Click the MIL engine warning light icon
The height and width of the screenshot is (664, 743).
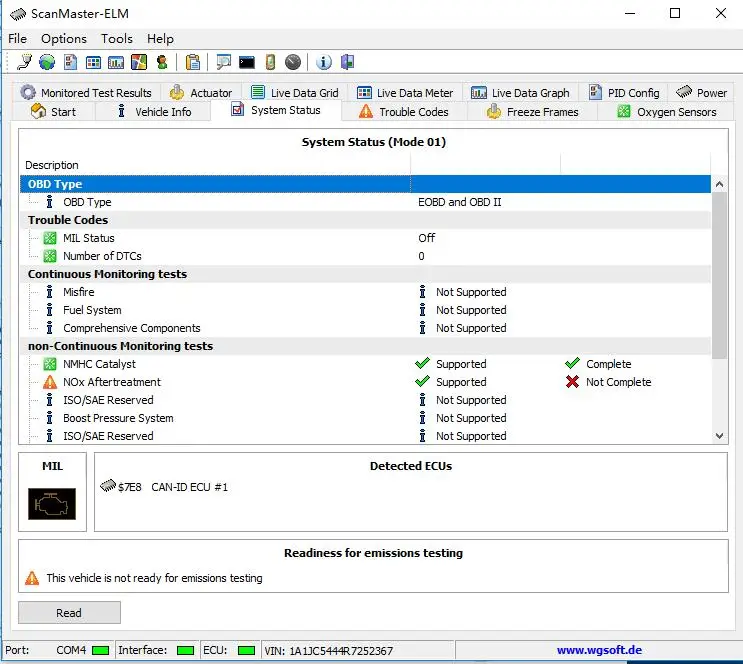52,504
